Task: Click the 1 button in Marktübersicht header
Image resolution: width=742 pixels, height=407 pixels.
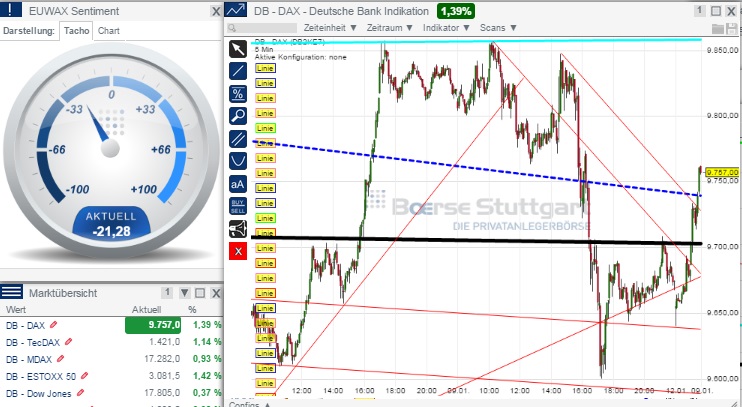Action: tap(167, 292)
